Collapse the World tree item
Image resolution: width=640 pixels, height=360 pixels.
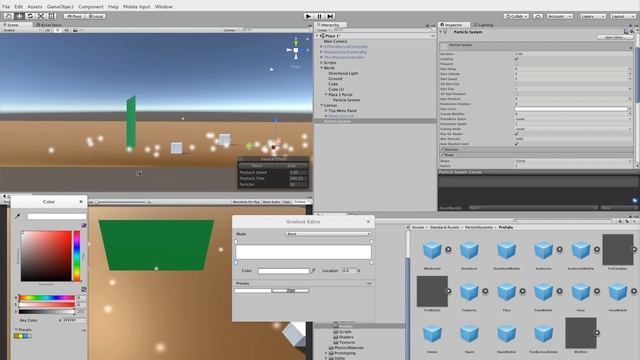(x=322, y=68)
